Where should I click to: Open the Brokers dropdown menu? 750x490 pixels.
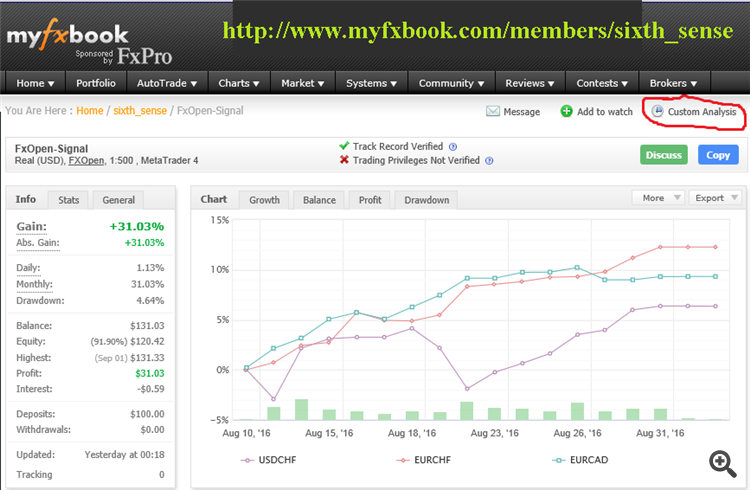click(x=673, y=83)
